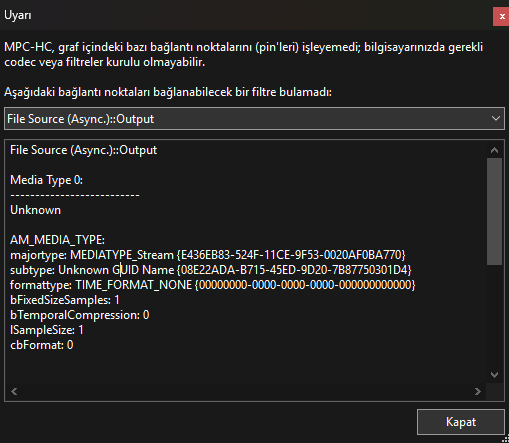
Task: Click the 'AM_MEDIA_TYPE:' line
Action: pyautogui.click(x=57, y=240)
